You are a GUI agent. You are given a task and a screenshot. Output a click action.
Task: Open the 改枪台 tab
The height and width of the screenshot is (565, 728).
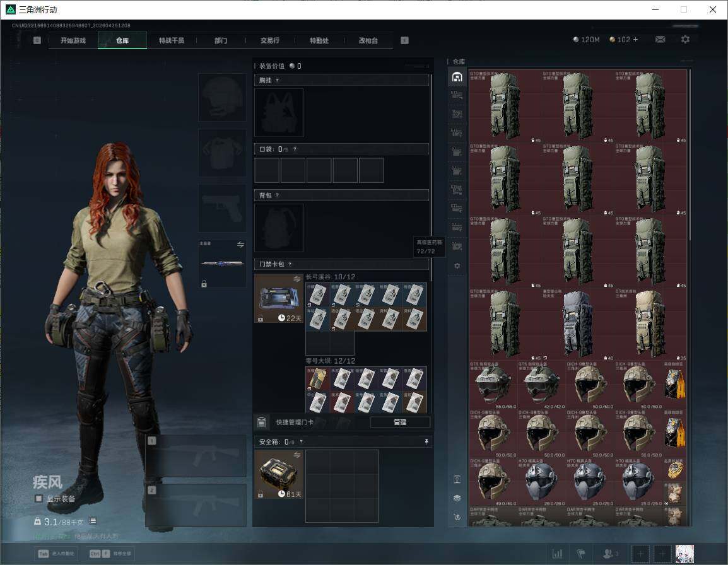(368, 40)
